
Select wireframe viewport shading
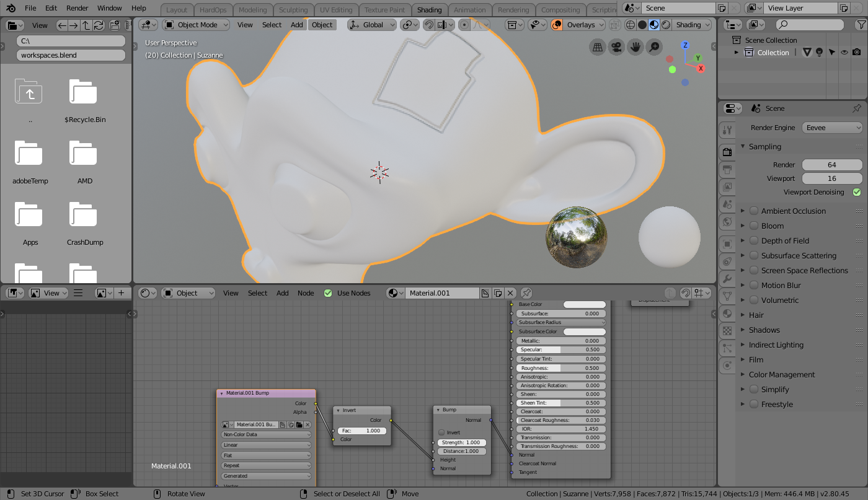coord(631,25)
